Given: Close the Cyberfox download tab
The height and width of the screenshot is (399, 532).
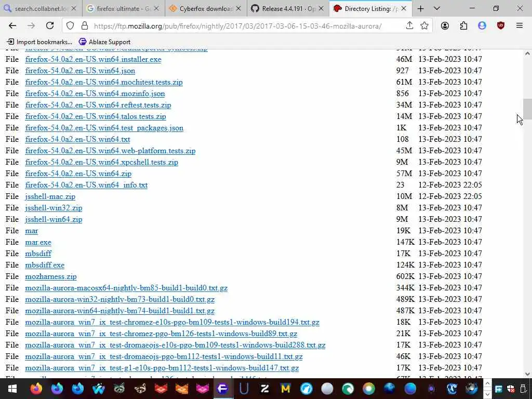Looking at the screenshot, I should coord(238,8).
